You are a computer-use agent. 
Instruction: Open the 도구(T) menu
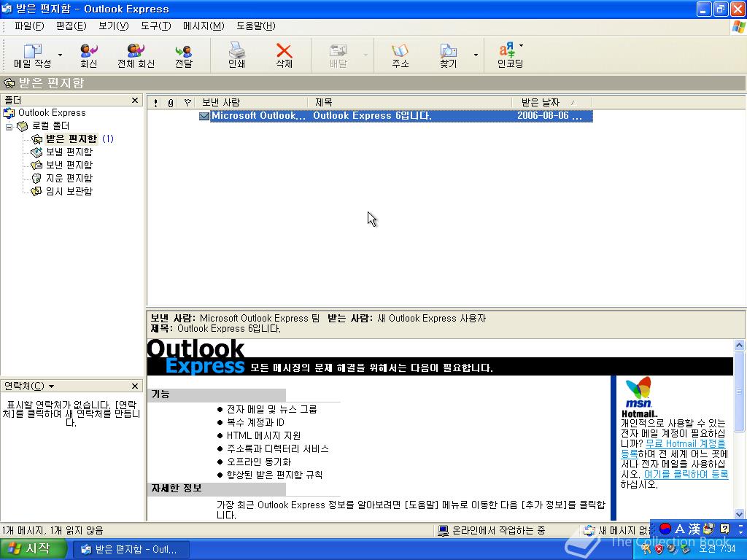click(156, 26)
